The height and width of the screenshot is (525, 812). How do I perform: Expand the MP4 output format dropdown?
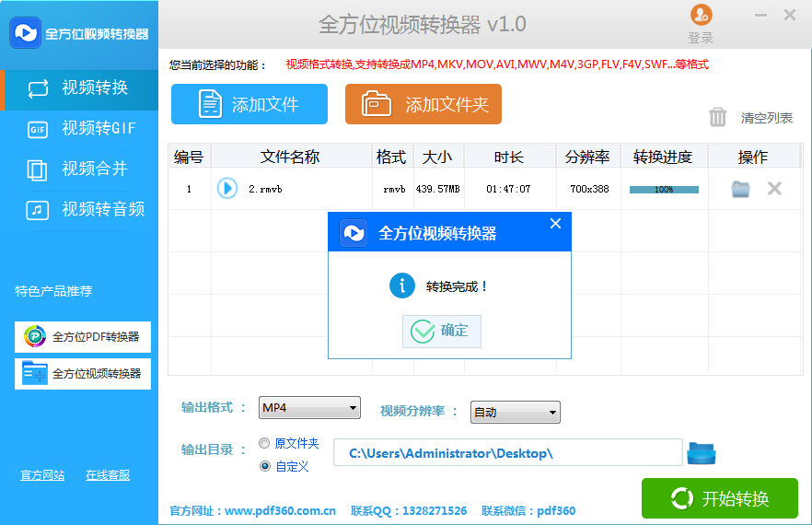click(309, 408)
